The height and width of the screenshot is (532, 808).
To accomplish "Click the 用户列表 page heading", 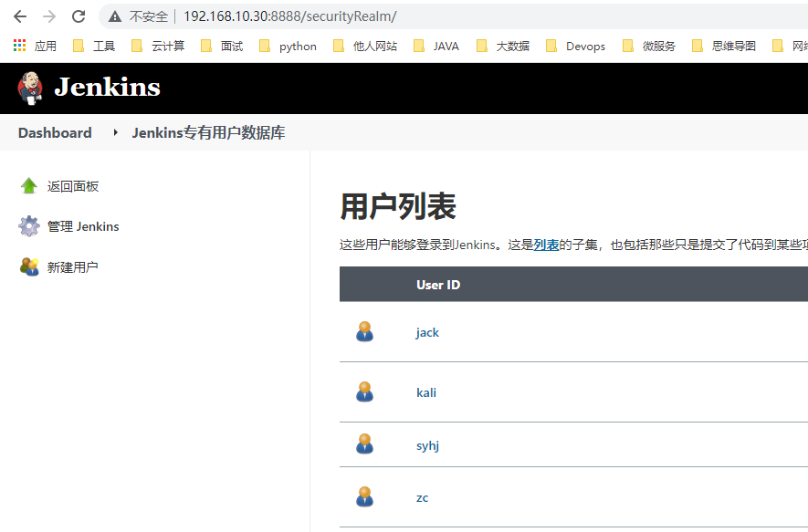I will [398, 207].
